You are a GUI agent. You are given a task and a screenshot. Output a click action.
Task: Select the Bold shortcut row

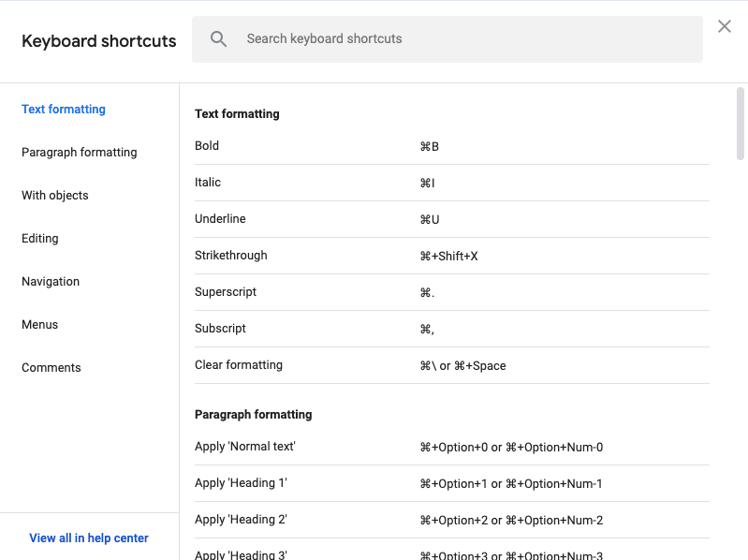click(x=451, y=146)
